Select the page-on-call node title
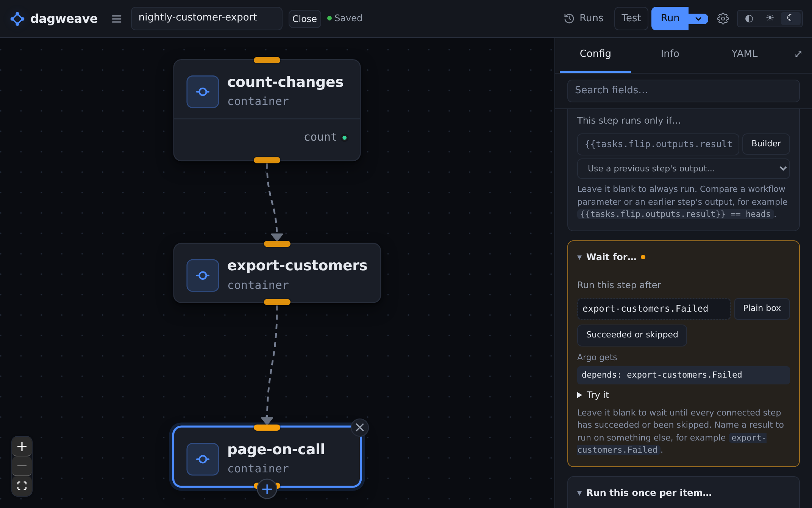Viewport: 812px width, 508px height. [x=276, y=449]
